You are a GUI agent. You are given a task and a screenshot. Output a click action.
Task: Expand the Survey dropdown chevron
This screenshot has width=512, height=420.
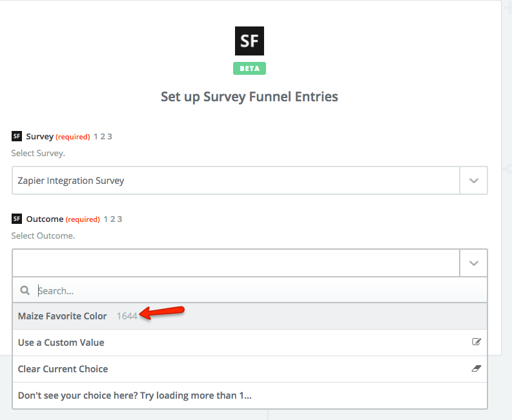473,181
